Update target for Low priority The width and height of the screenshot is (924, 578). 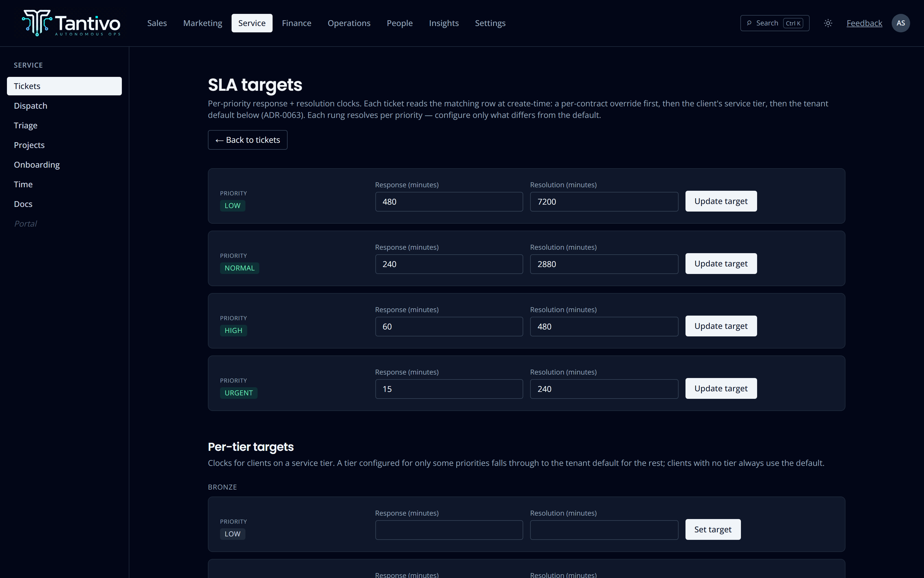721,201
